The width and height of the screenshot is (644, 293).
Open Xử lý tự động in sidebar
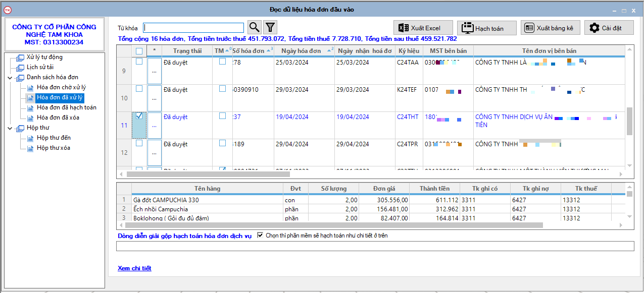pyautogui.click(x=44, y=57)
